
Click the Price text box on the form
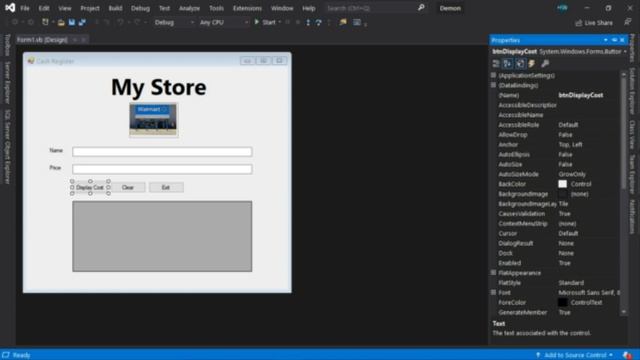pos(162,169)
